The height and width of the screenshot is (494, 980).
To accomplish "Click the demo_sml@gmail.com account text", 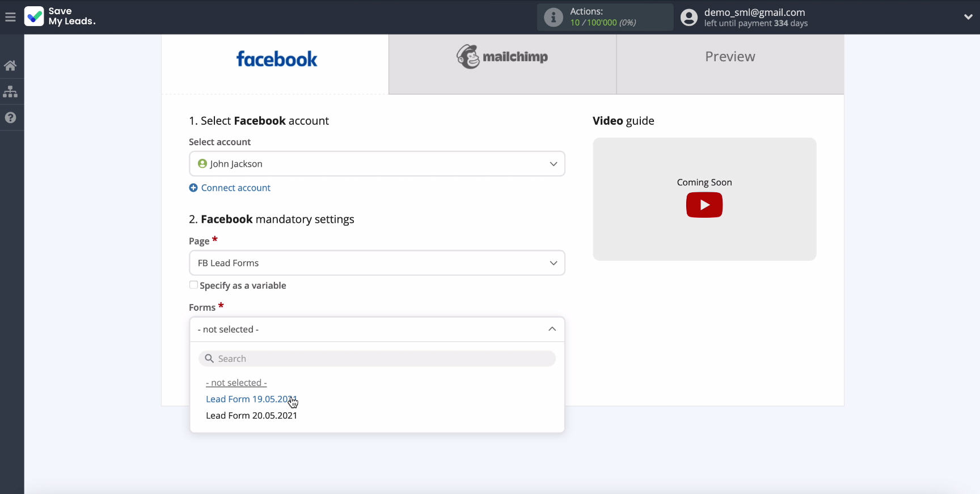I will (754, 12).
